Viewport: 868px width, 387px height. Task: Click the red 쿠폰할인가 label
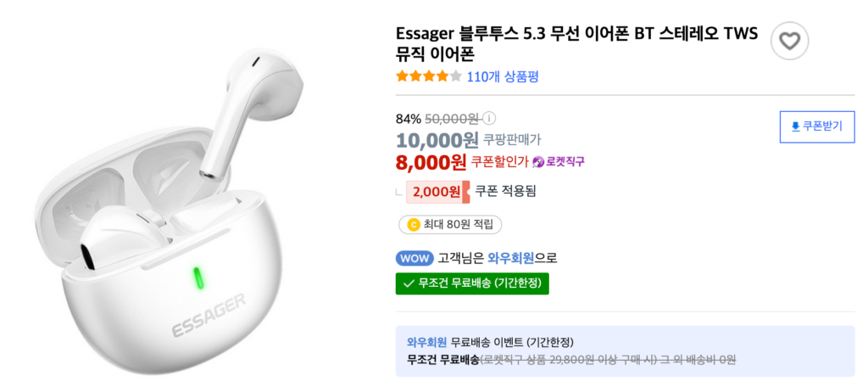coord(499,161)
